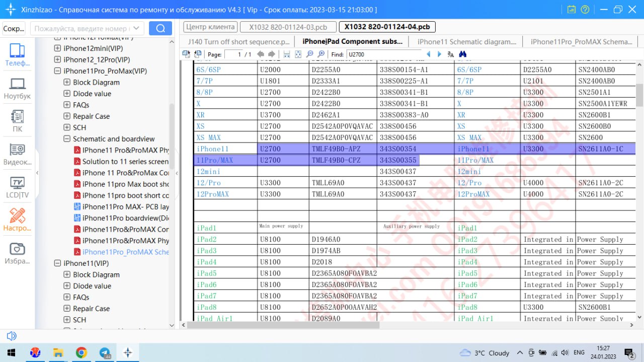
Task: Click the Сокр... button at top left
Action: pyautogui.click(x=14, y=29)
